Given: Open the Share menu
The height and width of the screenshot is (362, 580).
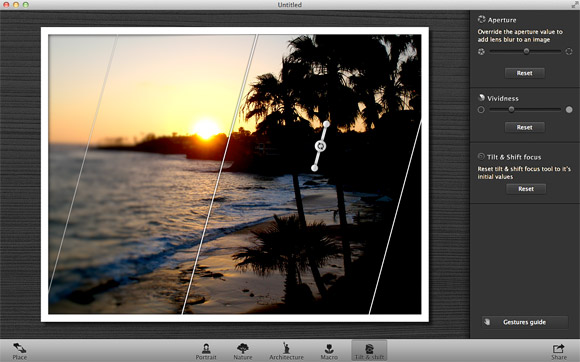Looking at the screenshot, I should tap(559, 351).
